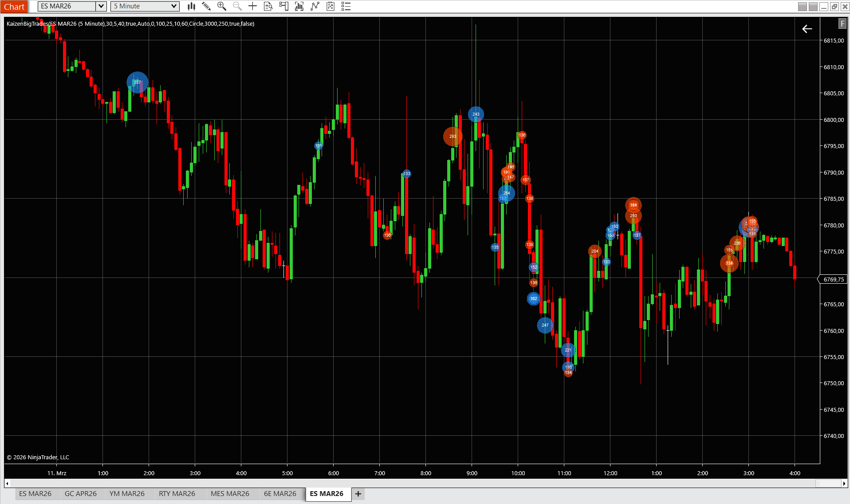Screen dimensions: 850x504
Task: Click the chart properties list icon
Action: click(346, 6)
